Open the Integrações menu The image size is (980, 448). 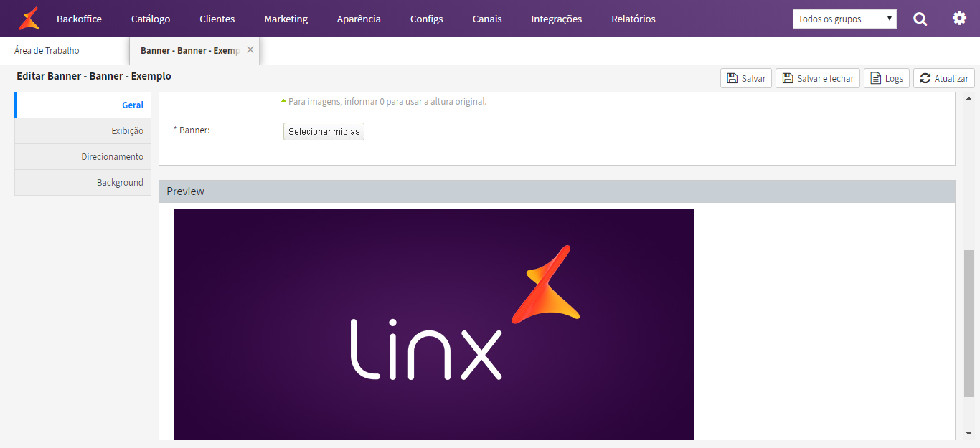557,19
